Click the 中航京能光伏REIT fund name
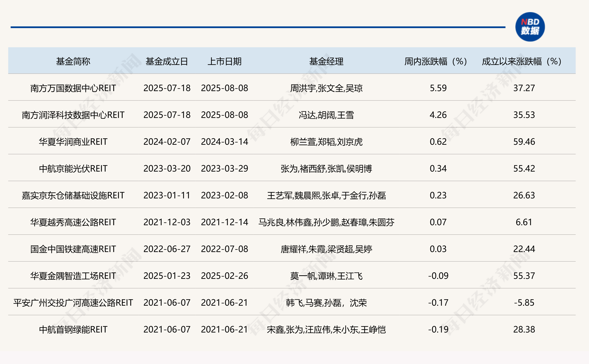This screenshot has height=364, width=589. [x=73, y=169]
